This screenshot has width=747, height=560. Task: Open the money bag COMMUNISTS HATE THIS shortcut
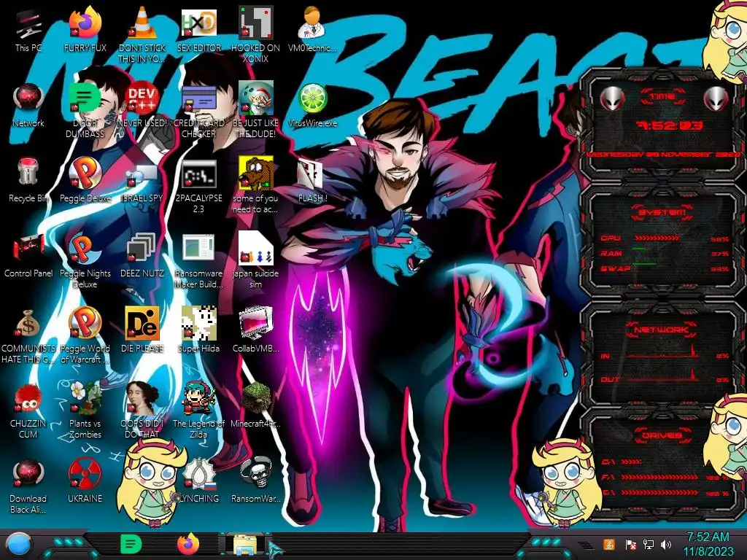click(x=28, y=337)
